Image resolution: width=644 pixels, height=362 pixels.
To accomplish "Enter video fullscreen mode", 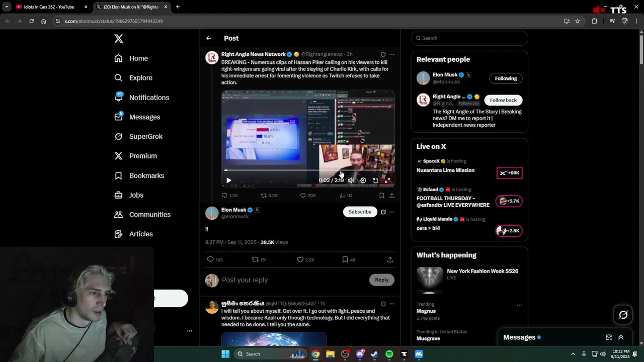I will [387, 180].
